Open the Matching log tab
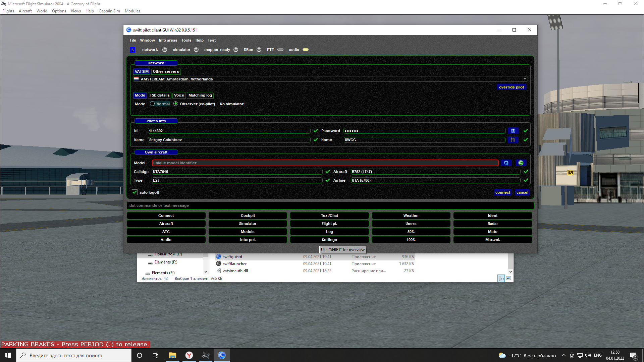The height and width of the screenshot is (362, 644). click(x=200, y=95)
